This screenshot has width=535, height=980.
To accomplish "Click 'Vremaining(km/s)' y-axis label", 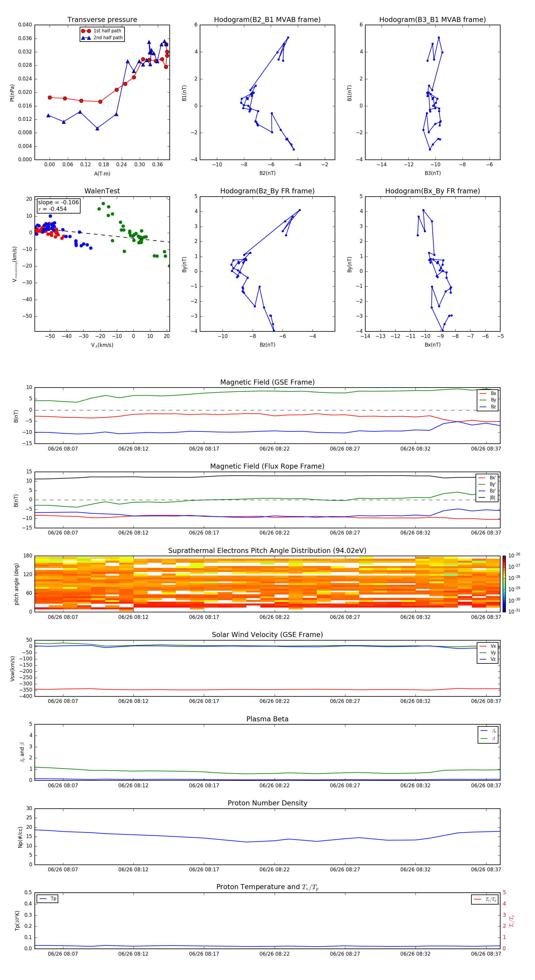I will [15, 264].
